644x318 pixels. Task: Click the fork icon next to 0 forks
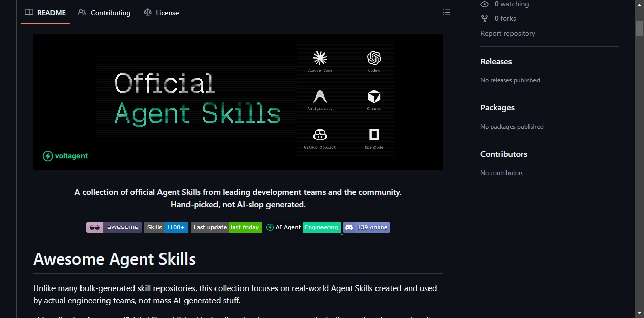coord(485,18)
